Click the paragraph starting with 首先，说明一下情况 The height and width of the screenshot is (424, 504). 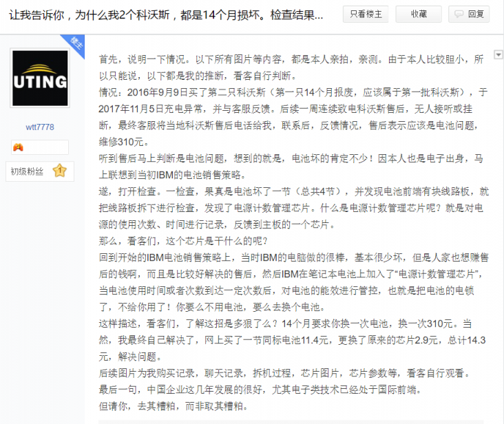291,67
